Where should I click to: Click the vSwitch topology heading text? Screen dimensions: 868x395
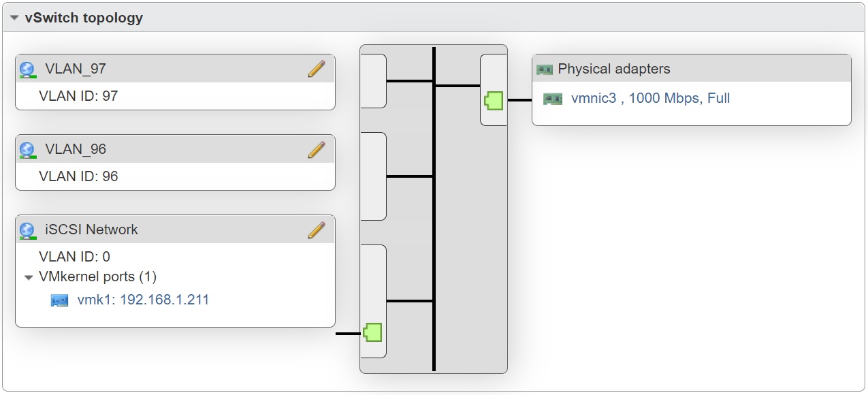(84, 18)
